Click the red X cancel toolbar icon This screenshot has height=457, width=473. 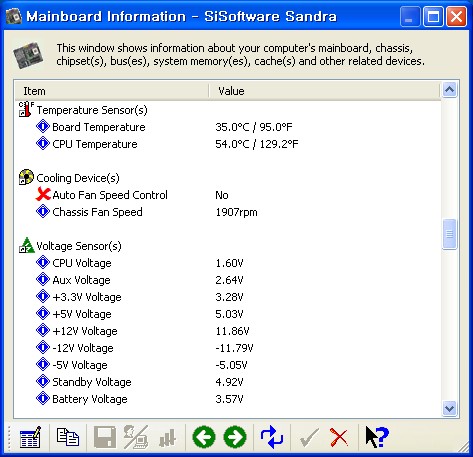(339, 437)
